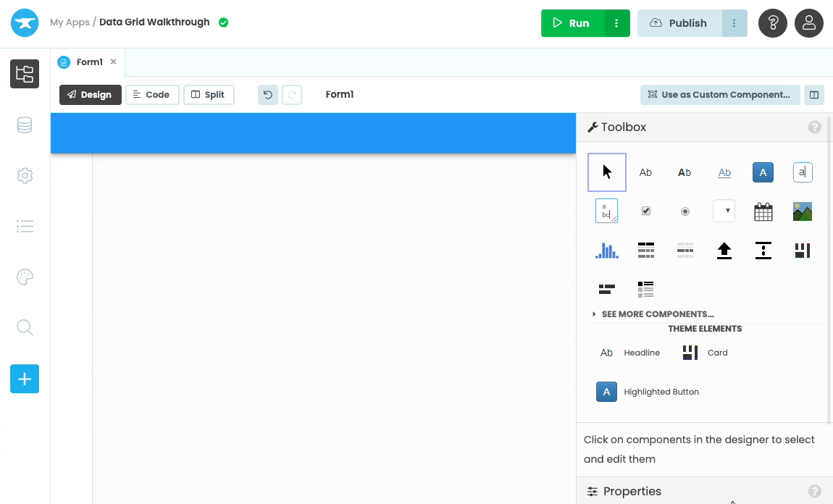Click the Form1 name in toolbar

[x=340, y=94]
